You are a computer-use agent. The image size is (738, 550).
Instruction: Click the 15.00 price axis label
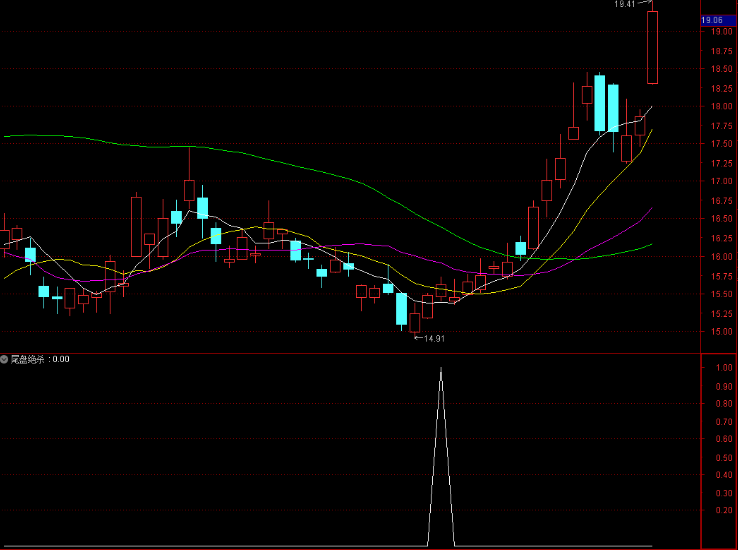tap(722, 332)
